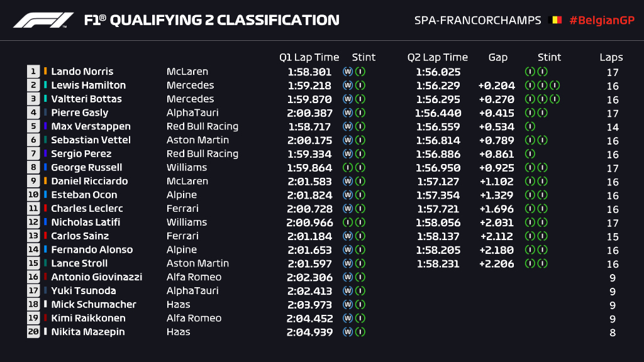Click the Belgian flag icon
This screenshot has height=362, width=644.
click(x=556, y=20)
